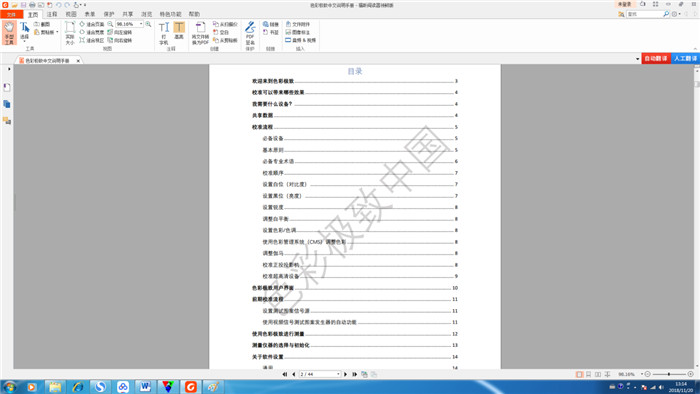Image resolution: width=700 pixels, height=394 pixels.
Task: Open the page thumbnails panel in sidebar
Action: pyautogui.click(x=7, y=104)
